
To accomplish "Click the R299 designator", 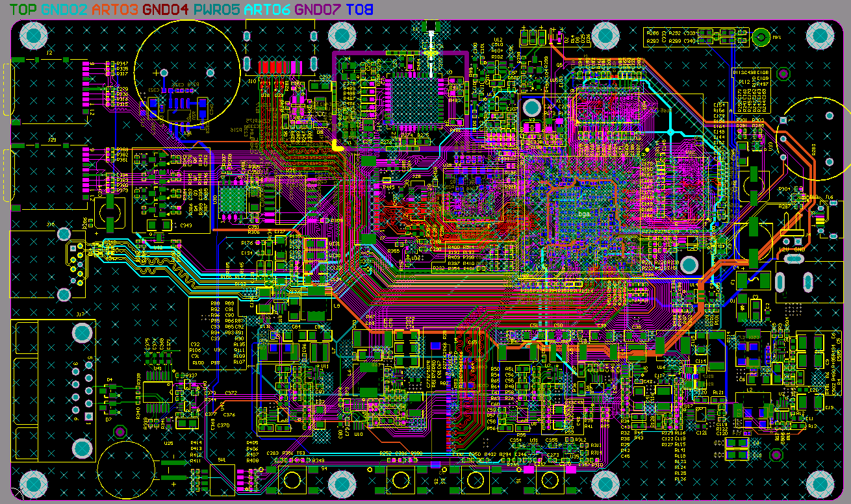I will 675,41.
